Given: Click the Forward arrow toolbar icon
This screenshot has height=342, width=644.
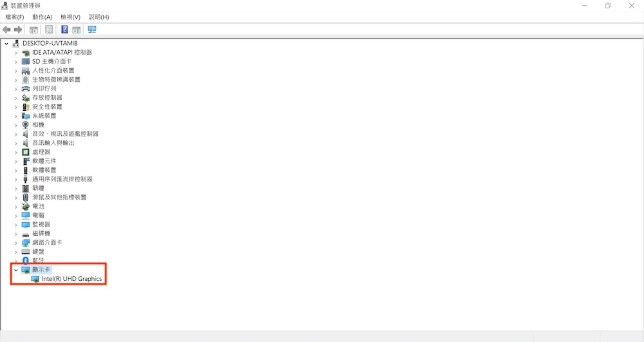Looking at the screenshot, I should click(x=18, y=30).
